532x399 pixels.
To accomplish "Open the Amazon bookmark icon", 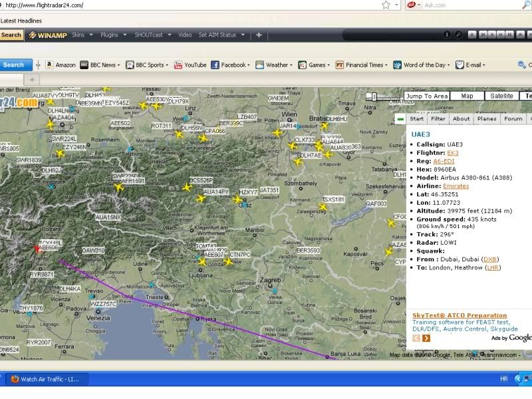I will point(49,65).
